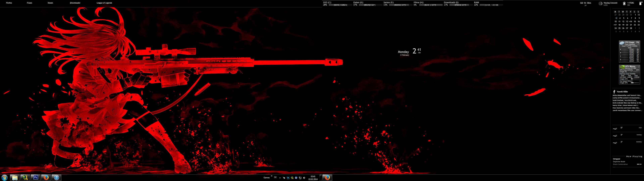The width and height of the screenshot is (644, 181).
Task: Click Firefox icon on second monitor taskbar
Action: tap(327, 177)
